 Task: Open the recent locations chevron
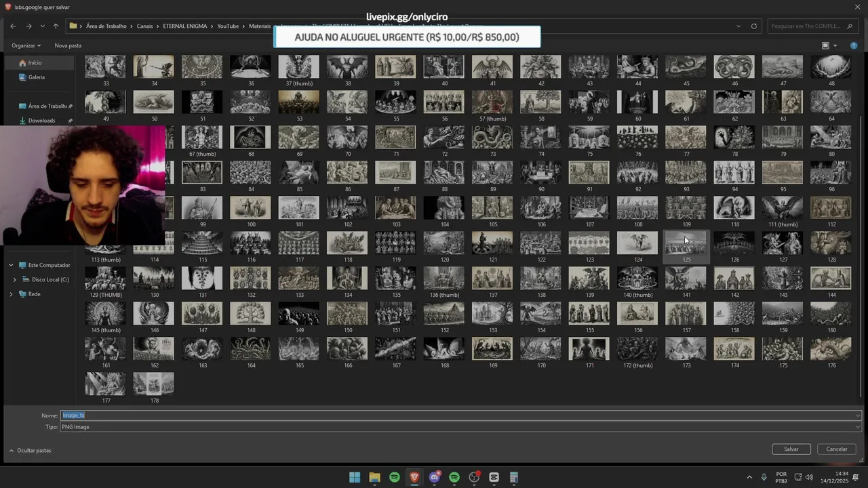coord(43,26)
